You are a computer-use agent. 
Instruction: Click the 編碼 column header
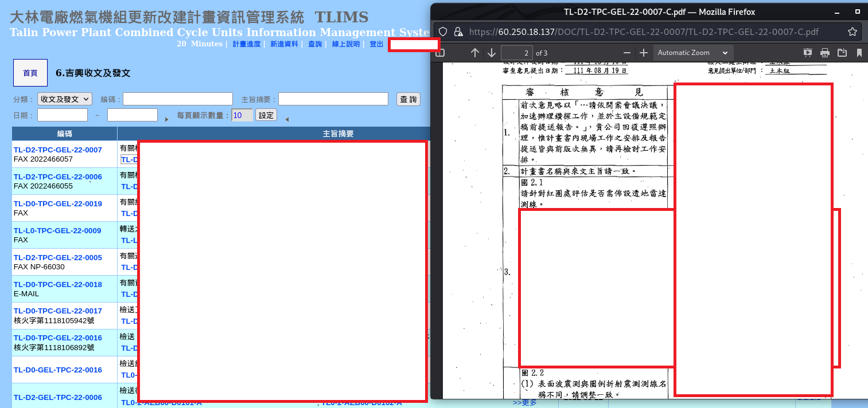tap(64, 134)
